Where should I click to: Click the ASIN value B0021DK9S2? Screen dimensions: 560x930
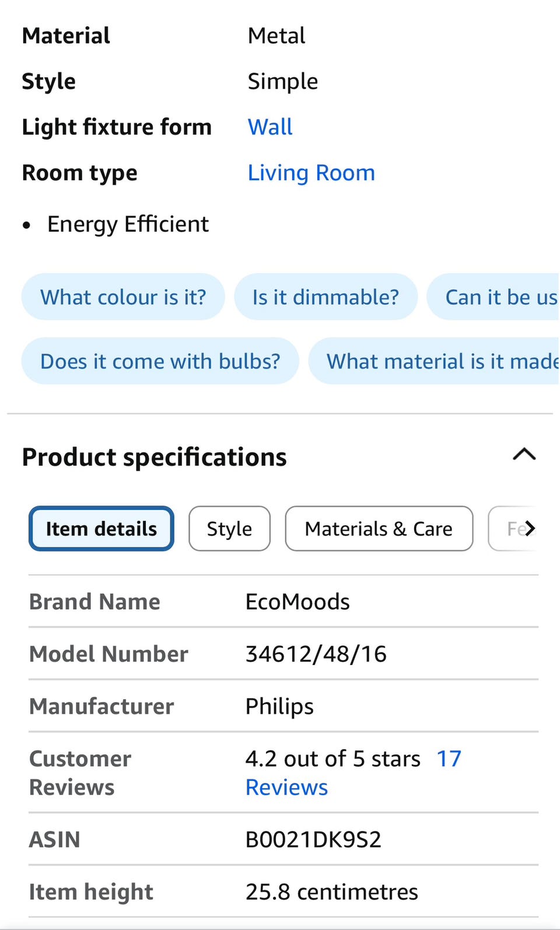313,840
